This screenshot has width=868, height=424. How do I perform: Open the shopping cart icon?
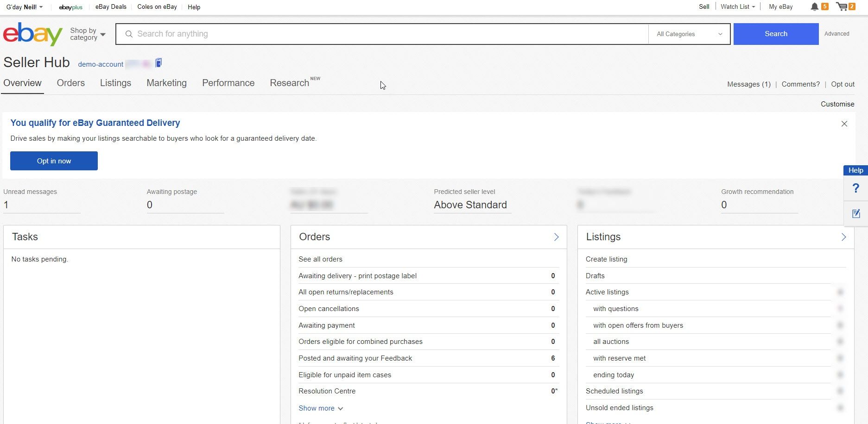coord(842,6)
